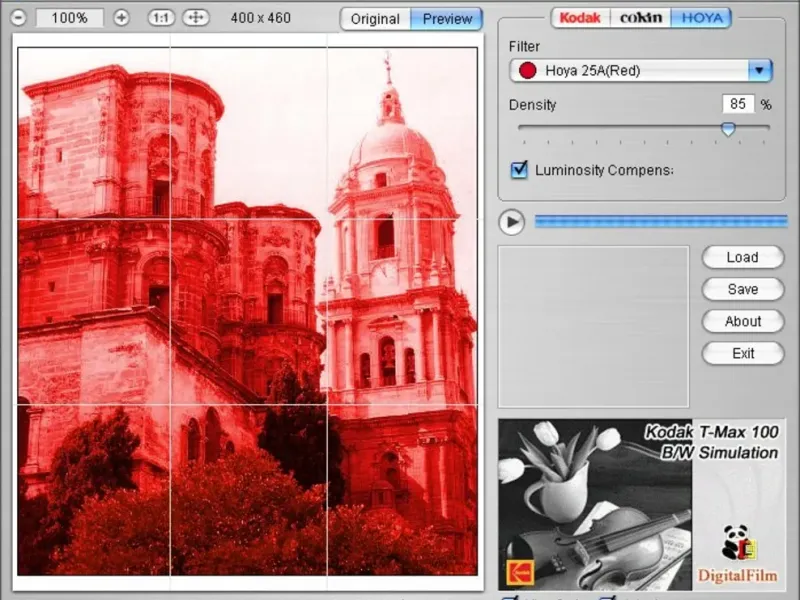Expand the Filter dropdown arrow
Image resolution: width=800 pixels, height=600 pixels.
(x=760, y=71)
